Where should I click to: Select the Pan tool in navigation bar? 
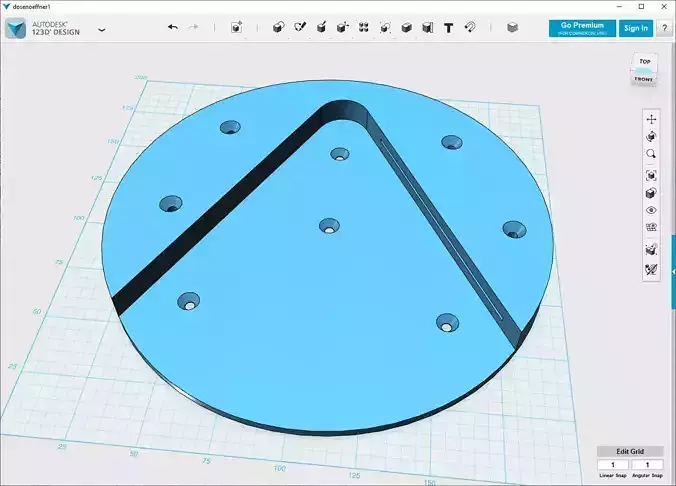coord(651,119)
